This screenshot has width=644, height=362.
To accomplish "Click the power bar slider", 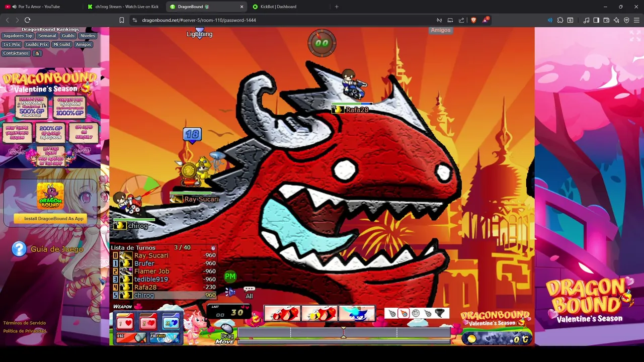I will [344, 333].
